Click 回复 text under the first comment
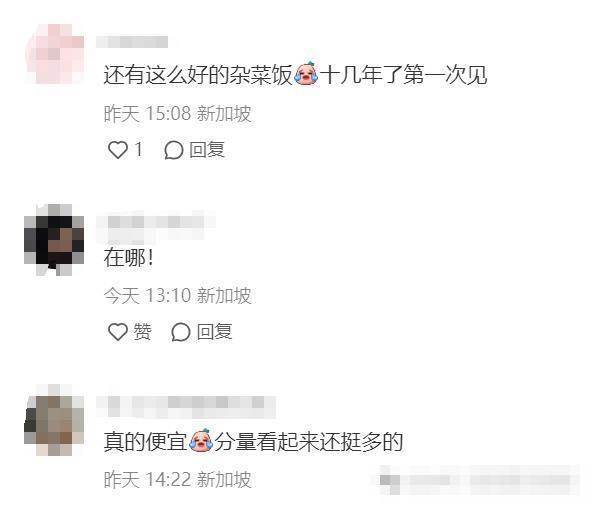Image resolution: width=591 pixels, height=505 pixels. (207, 150)
